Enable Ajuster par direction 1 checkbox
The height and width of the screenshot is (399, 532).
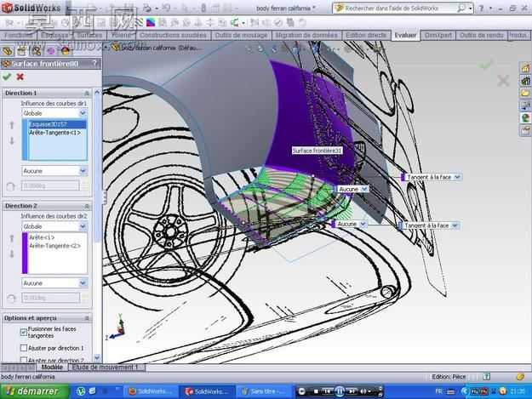[x=24, y=348]
